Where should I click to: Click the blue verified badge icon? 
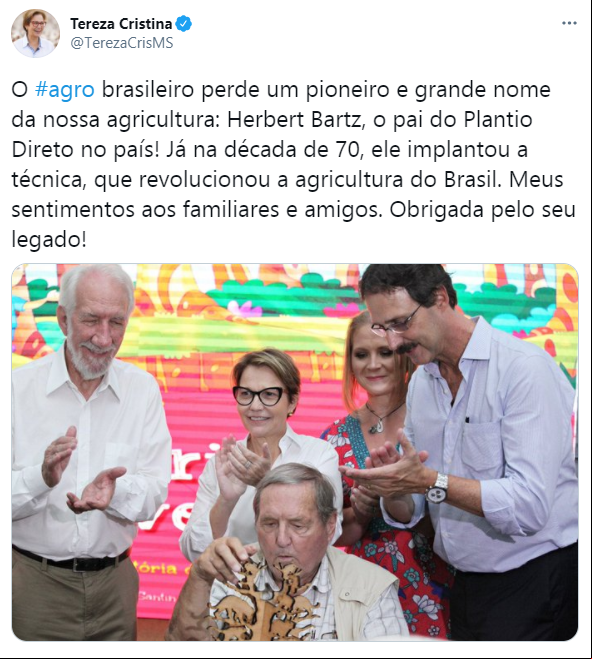click(x=184, y=24)
